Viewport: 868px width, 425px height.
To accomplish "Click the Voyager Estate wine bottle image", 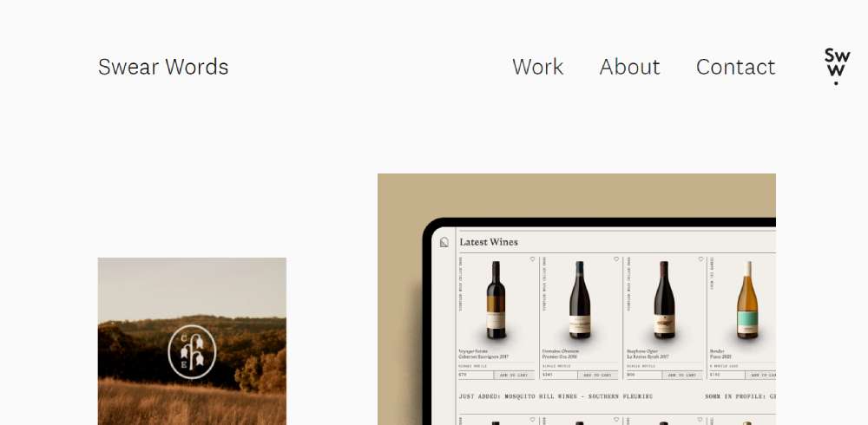I will pyautogui.click(x=496, y=300).
